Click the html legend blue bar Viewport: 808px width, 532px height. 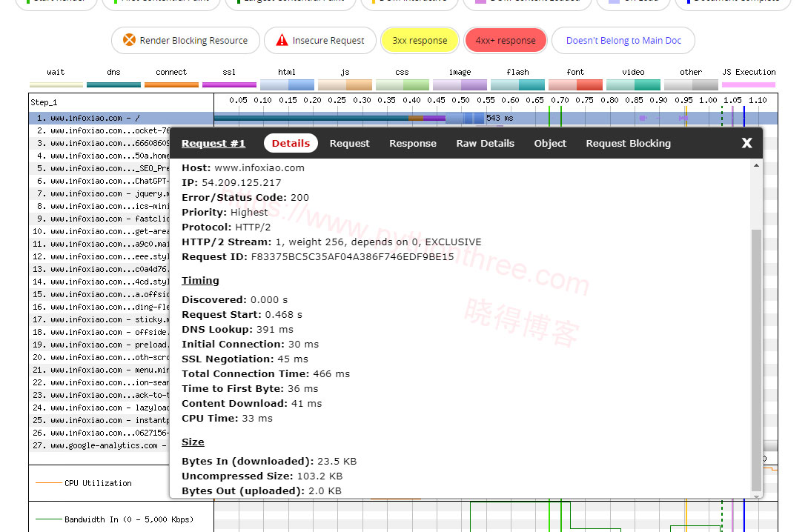[287, 84]
